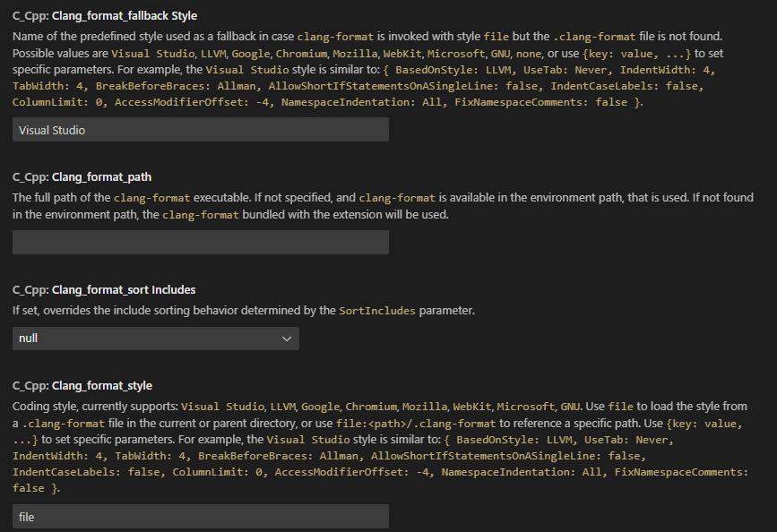Select the Clang_format_fallback Style setting heading

(105, 16)
